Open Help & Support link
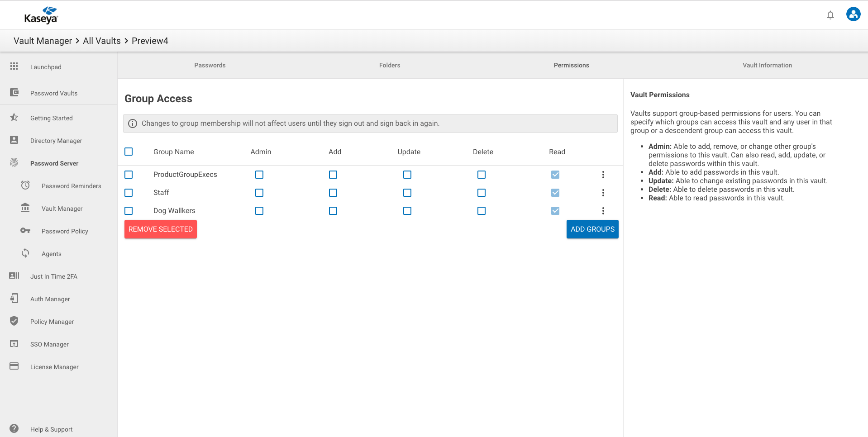This screenshot has width=868, height=437. click(52, 429)
